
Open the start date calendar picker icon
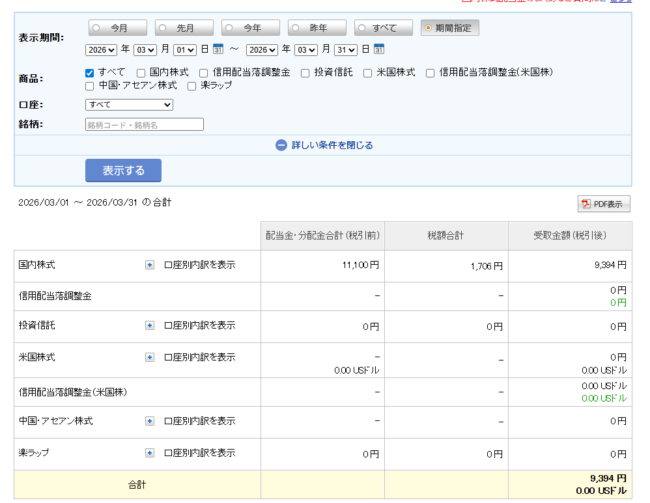[218, 49]
